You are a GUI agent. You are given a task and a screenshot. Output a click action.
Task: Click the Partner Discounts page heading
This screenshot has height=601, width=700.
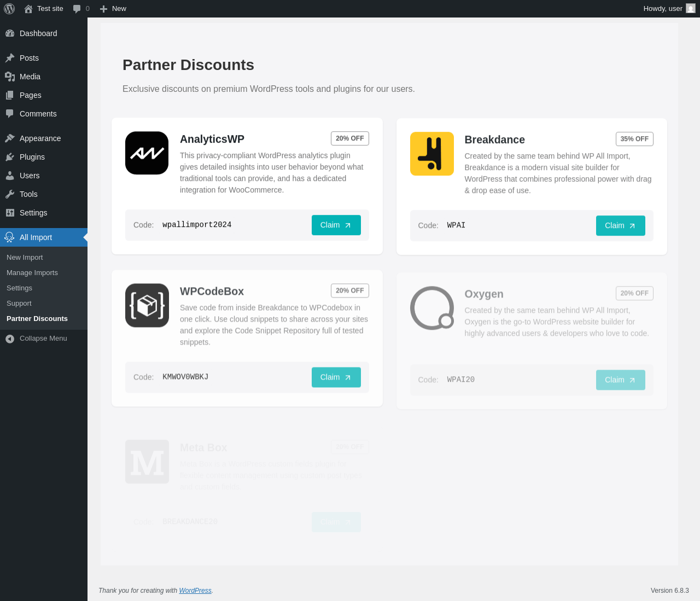point(188,65)
